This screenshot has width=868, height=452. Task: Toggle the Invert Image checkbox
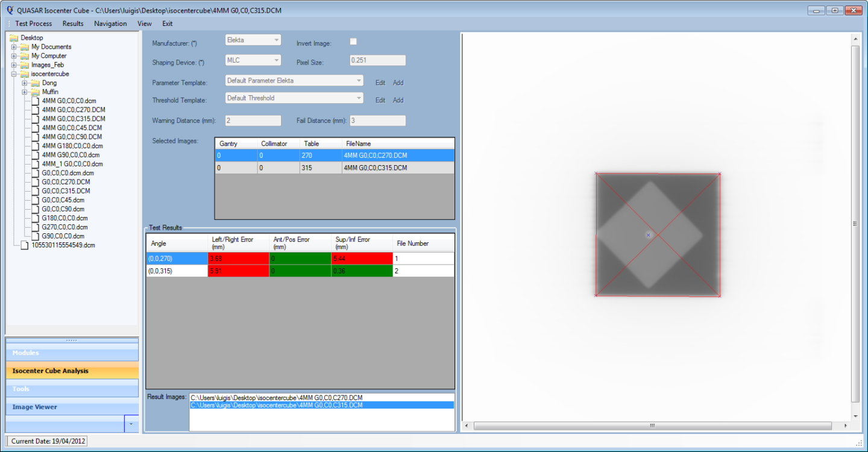pyautogui.click(x=353, y=42)
